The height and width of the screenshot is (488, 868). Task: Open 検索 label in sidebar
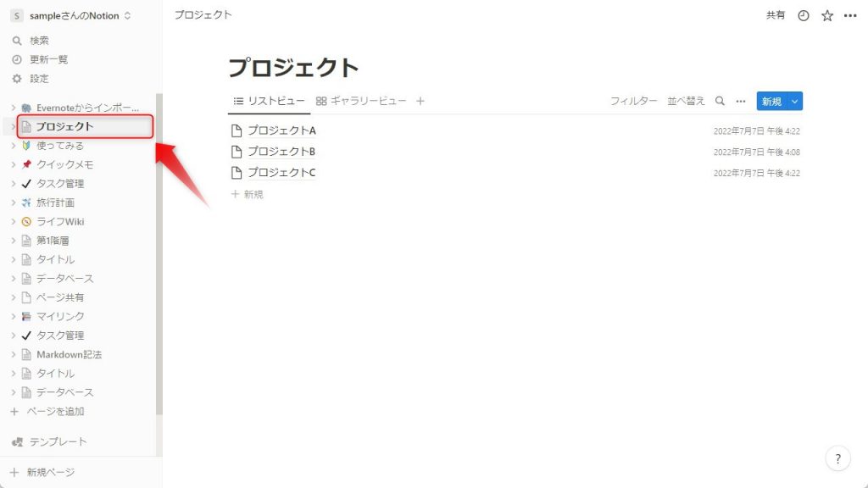(x=39, y=41)
